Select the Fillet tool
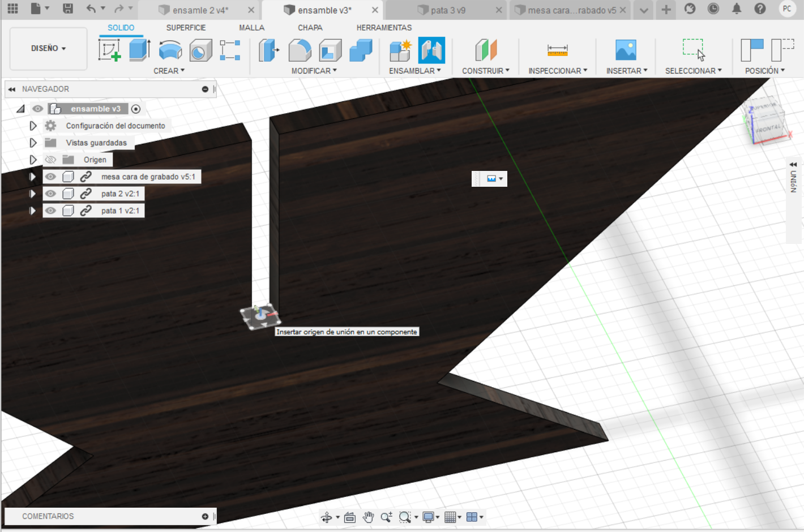Viewport: 804px width, 532px height. [300, 50]
